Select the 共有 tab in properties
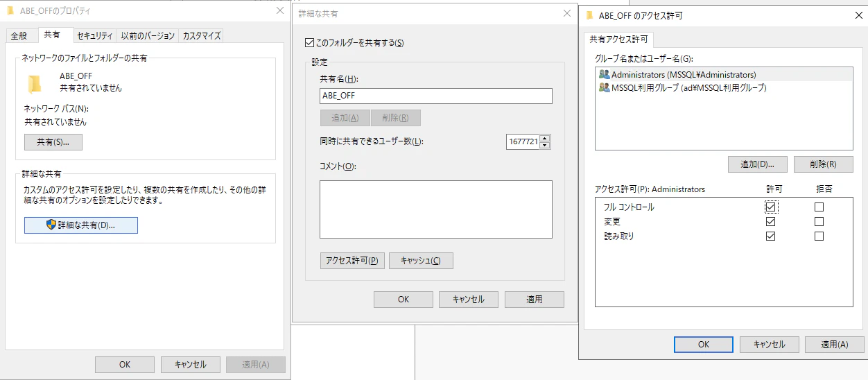The image size is (868, 380). pos(53,34)
